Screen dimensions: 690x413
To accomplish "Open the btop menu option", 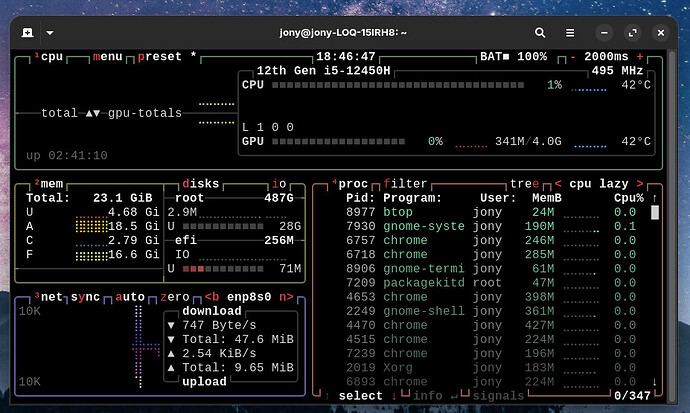I will pos(107,57).
